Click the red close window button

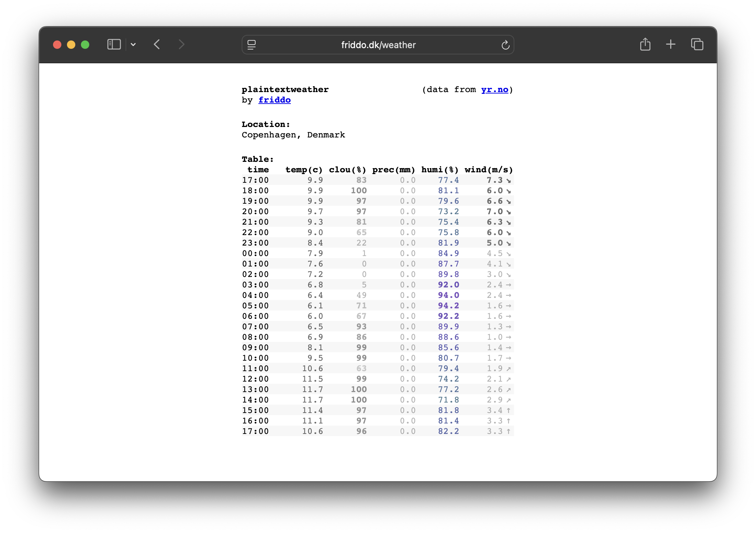click(x=57, y=45)
